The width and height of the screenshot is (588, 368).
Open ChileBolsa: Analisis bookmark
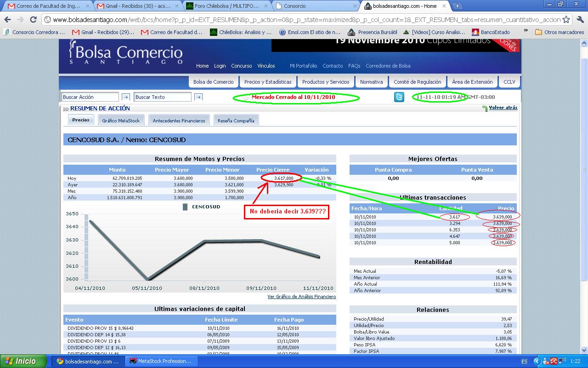[241, 32]
